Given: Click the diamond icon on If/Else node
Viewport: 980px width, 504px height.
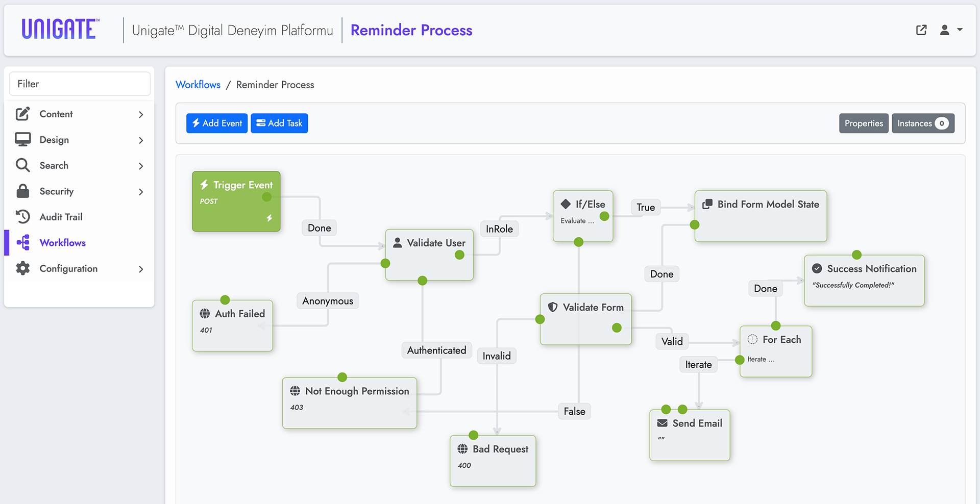Looking at the screenshot, I should 566,204.
